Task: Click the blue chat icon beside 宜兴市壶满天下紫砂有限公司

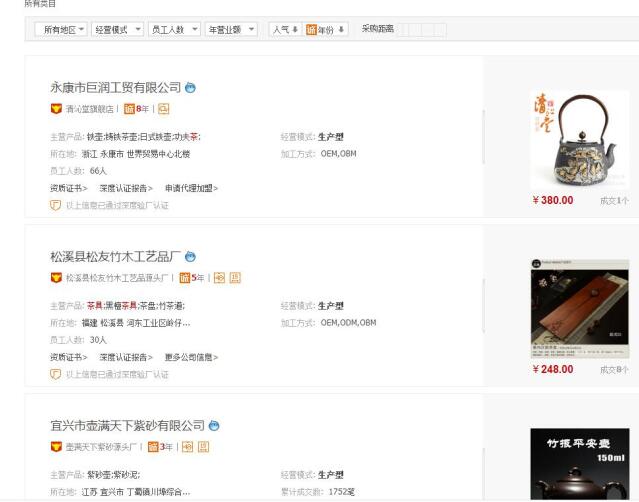Action: pyautogui.click(x=214, y=426)
